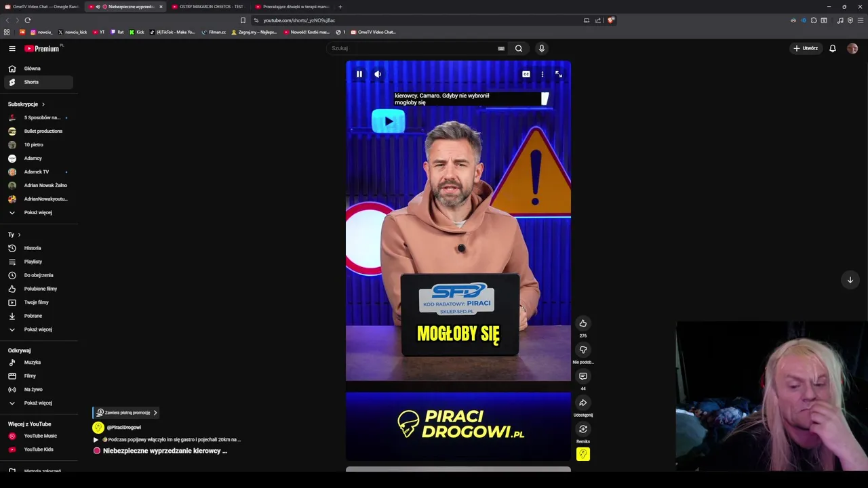Click the search magnifier button
The image size is (868, 488).
519,48
